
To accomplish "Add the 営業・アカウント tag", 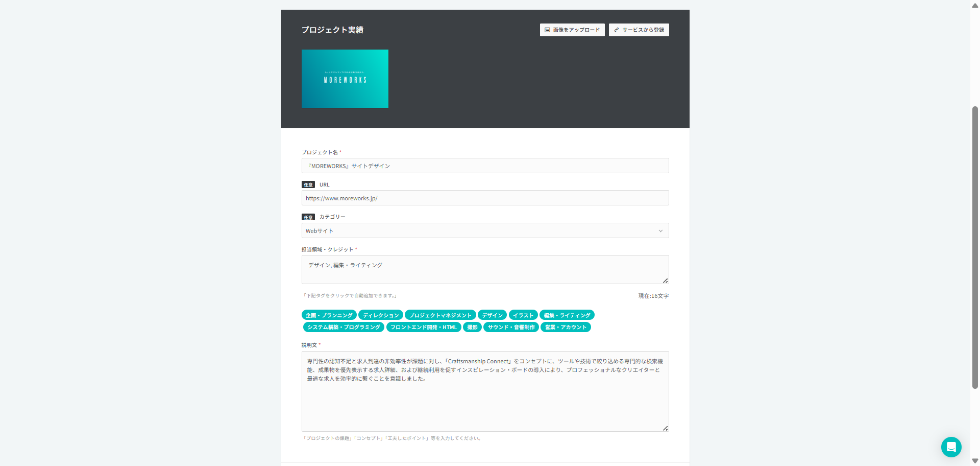I will 566,327.
